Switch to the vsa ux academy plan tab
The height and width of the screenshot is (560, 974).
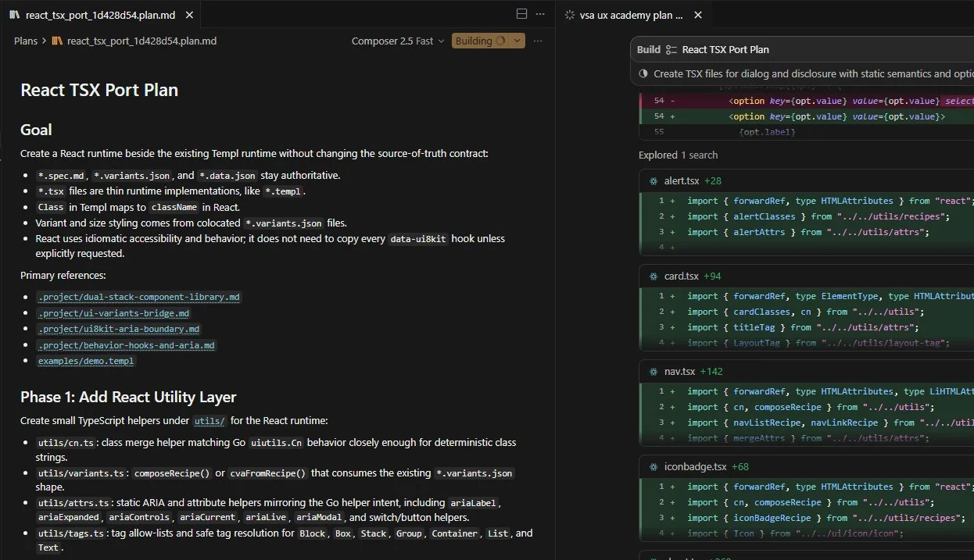[x=631, y=15]
